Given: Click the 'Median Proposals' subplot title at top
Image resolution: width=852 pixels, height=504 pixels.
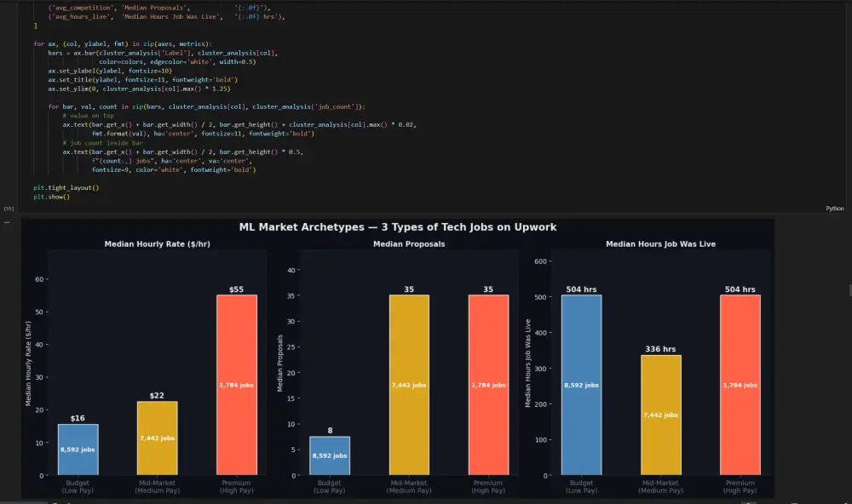Looking at the screenshot, I should point(409,244).
